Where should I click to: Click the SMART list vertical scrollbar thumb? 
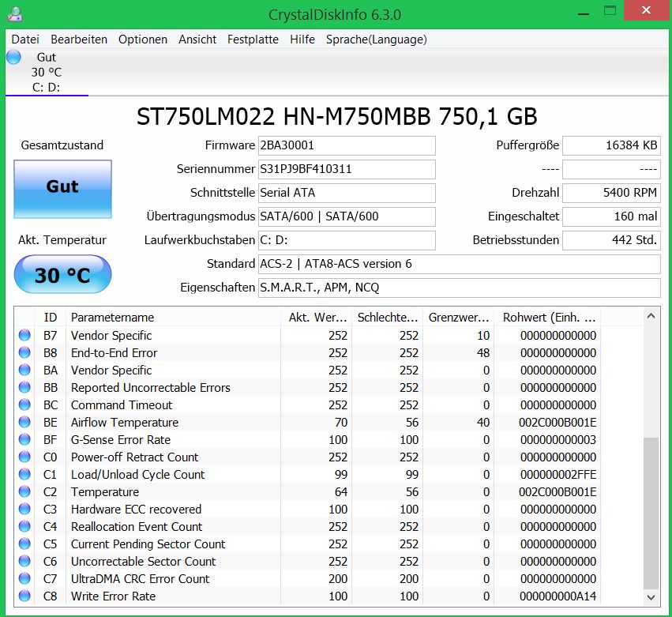click(x=651, y=513)
